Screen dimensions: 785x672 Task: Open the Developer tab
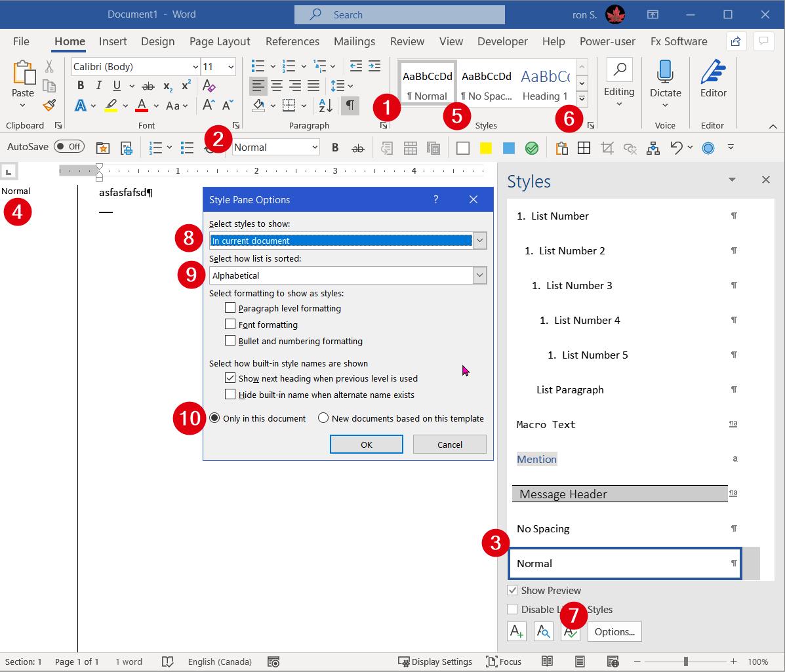pyautogui.click(x=502, y=41)
